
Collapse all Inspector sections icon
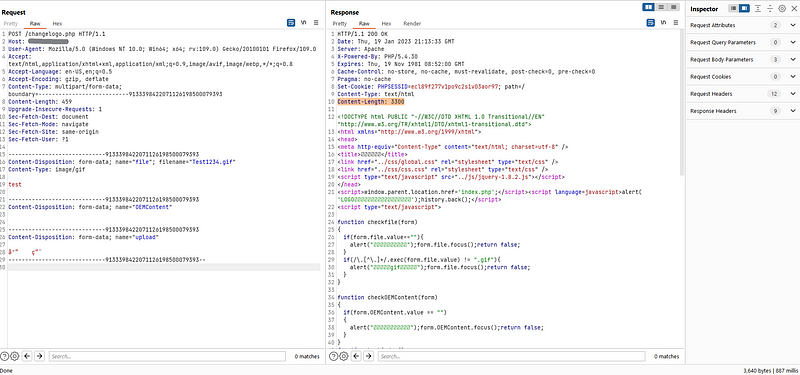(x=770, y=9)
